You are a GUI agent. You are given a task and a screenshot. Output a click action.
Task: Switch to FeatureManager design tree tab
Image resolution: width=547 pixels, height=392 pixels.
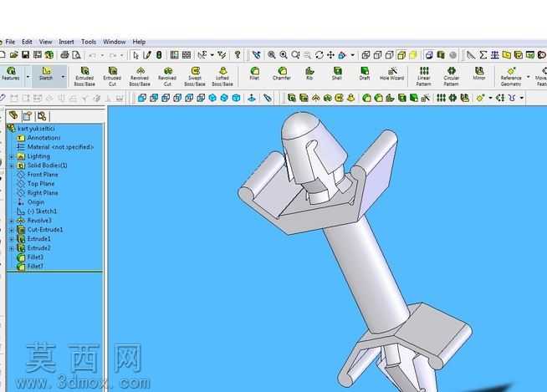[13, 115]
